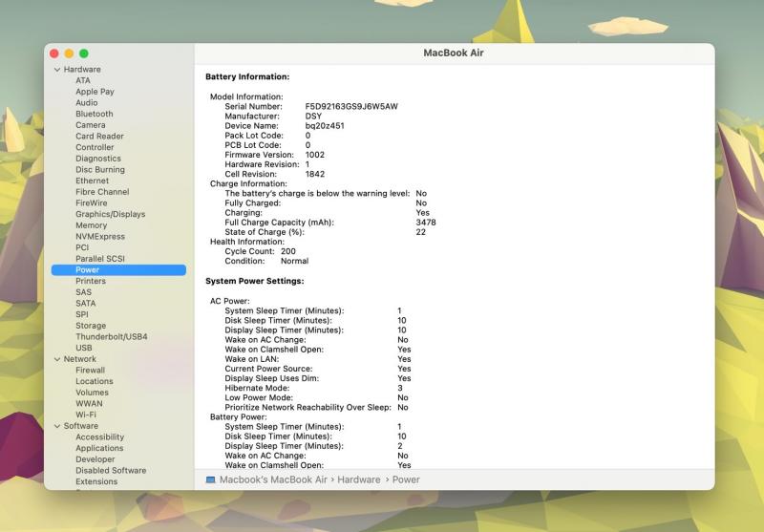Show Memory hardware details
Image resolution: width=764 pixels, height=532 pixels.
coord(91,225)
